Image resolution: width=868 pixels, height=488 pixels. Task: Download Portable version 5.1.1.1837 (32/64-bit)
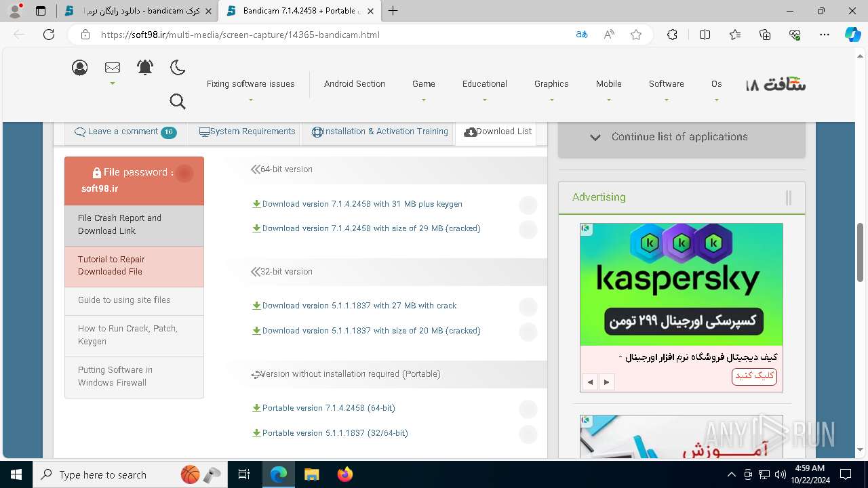330,433
